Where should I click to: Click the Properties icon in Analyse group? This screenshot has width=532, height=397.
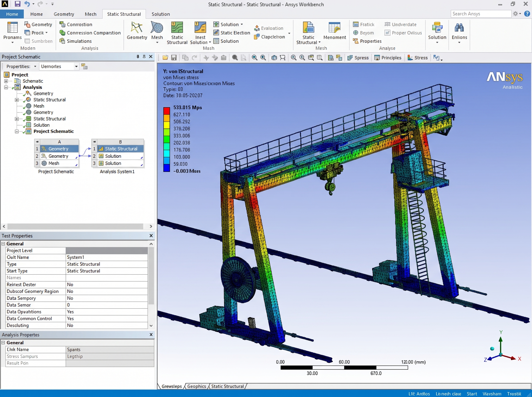click(x=356, y=41)
